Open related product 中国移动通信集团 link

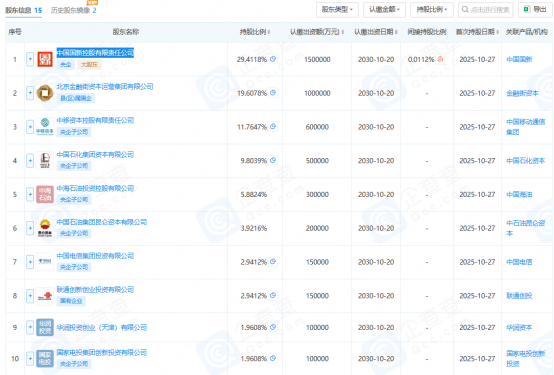525,127
